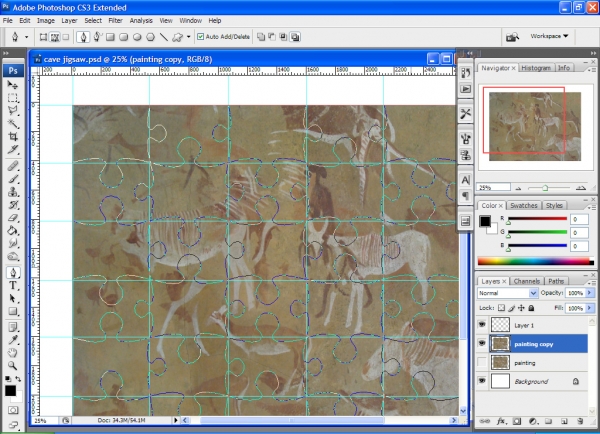Select the Lasso tool
The image size is (600, 434).
(x=13, y=111)
